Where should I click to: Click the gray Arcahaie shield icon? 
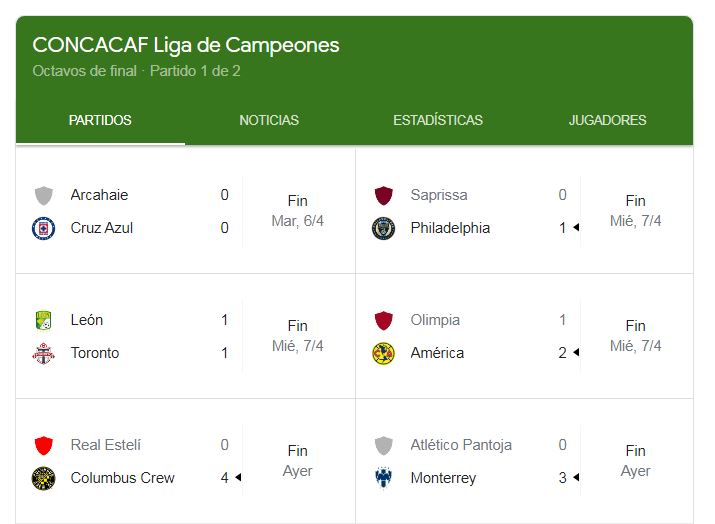pyautogui.click(x=44, y=195)
